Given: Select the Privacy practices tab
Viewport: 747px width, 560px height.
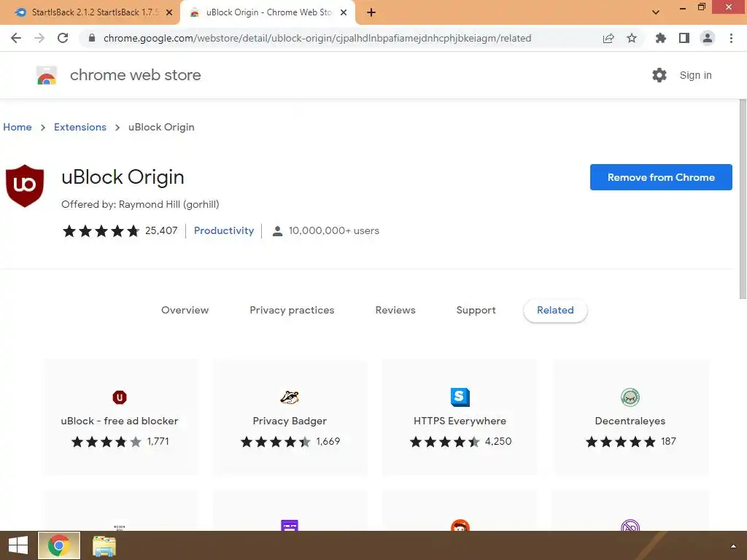Looking at the screenshot, I should [292, 310].
